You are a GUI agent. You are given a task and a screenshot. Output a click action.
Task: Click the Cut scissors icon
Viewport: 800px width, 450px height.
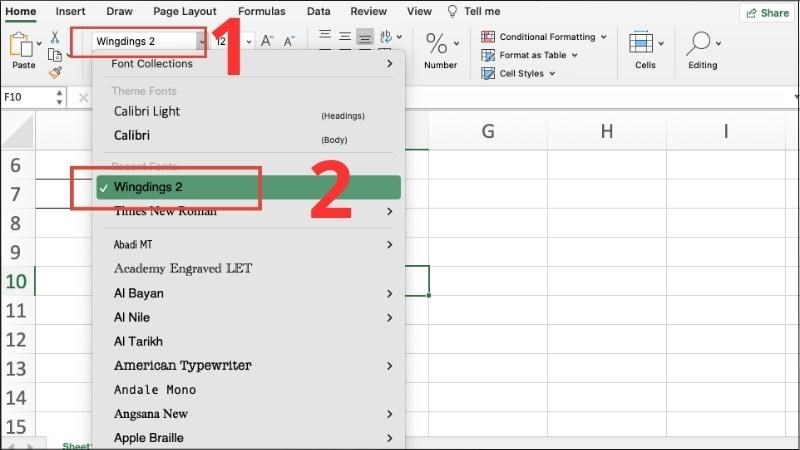55,37
